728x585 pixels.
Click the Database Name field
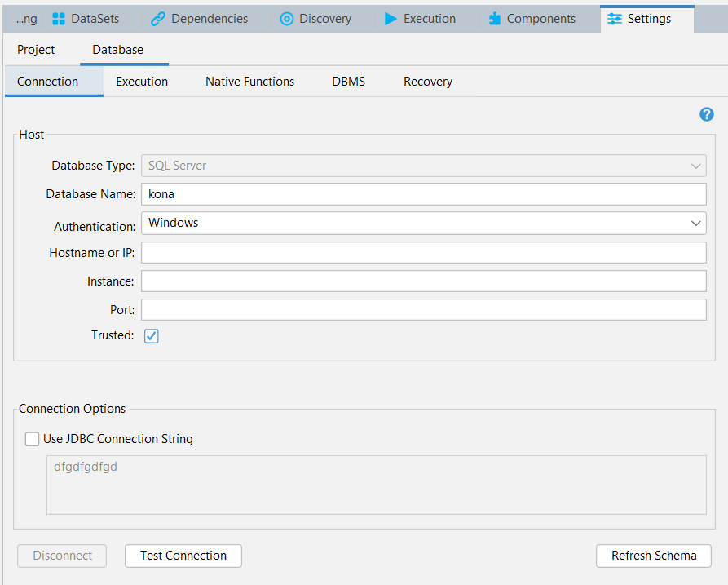click(x=423, y=194)
